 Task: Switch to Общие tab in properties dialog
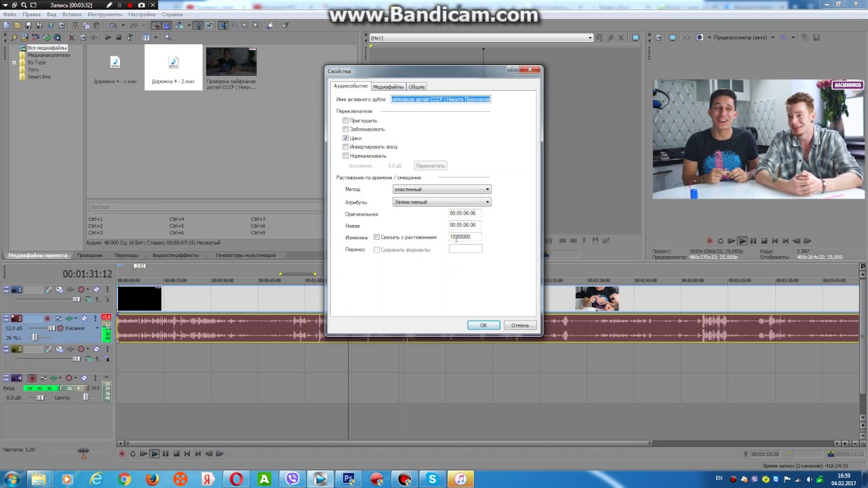pyautogui.click(x=416, y=87)
